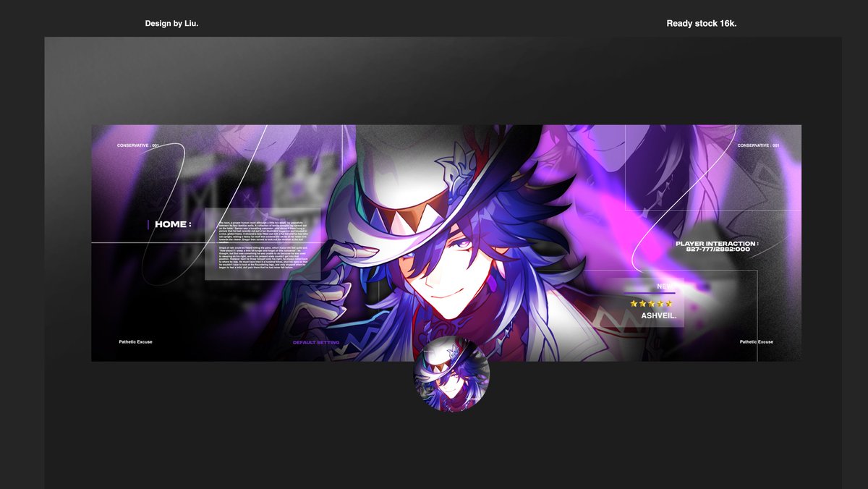Click the "Ready stock 16k." text

(701, 24)
